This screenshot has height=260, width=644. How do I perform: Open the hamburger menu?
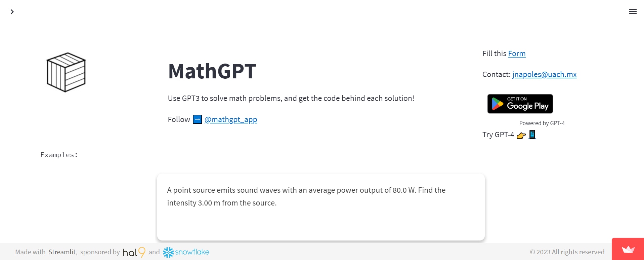coord(633,12)
